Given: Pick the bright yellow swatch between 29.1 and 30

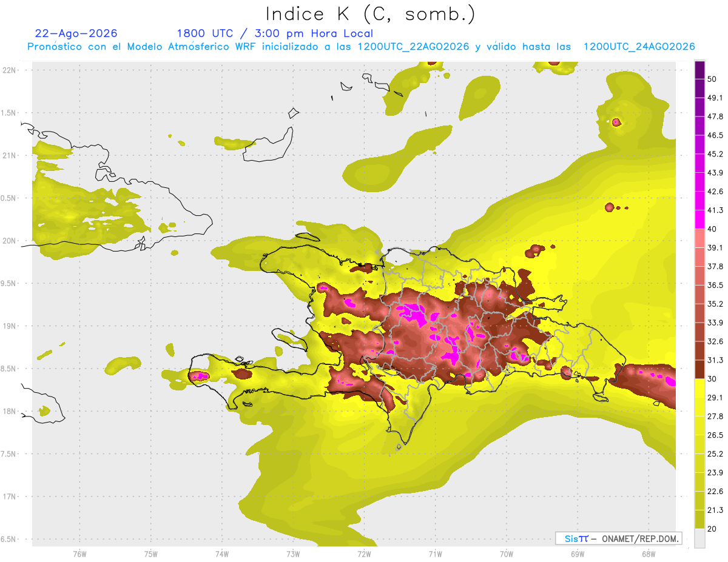Looking at the screenshot, I should (699, 388).
